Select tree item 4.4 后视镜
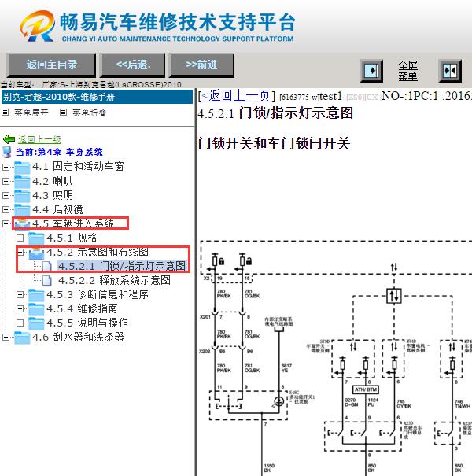Viewport: 472px width, 476px height. coord(57,209)
